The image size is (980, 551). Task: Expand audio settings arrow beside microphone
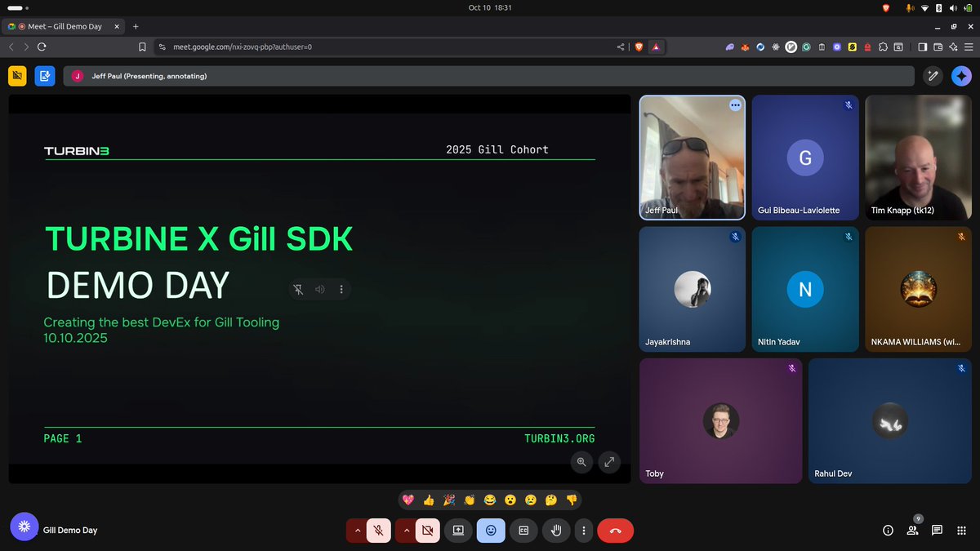(x=356, y=531)
